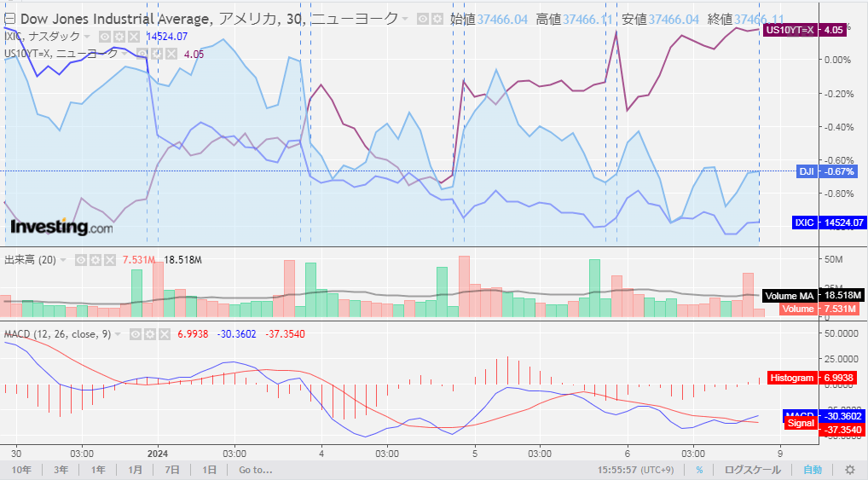Remove the IXIC Nasdaq comparison with its X icon

(x=133, y=37)
